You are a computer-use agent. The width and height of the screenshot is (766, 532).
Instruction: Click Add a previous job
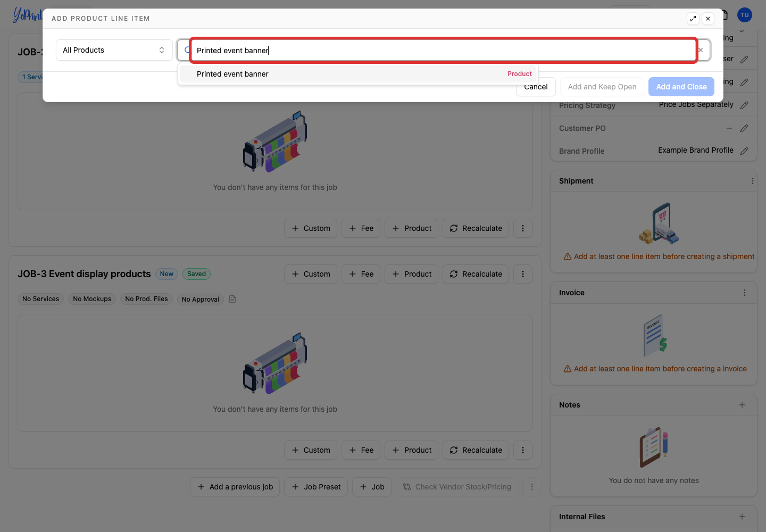235,487
